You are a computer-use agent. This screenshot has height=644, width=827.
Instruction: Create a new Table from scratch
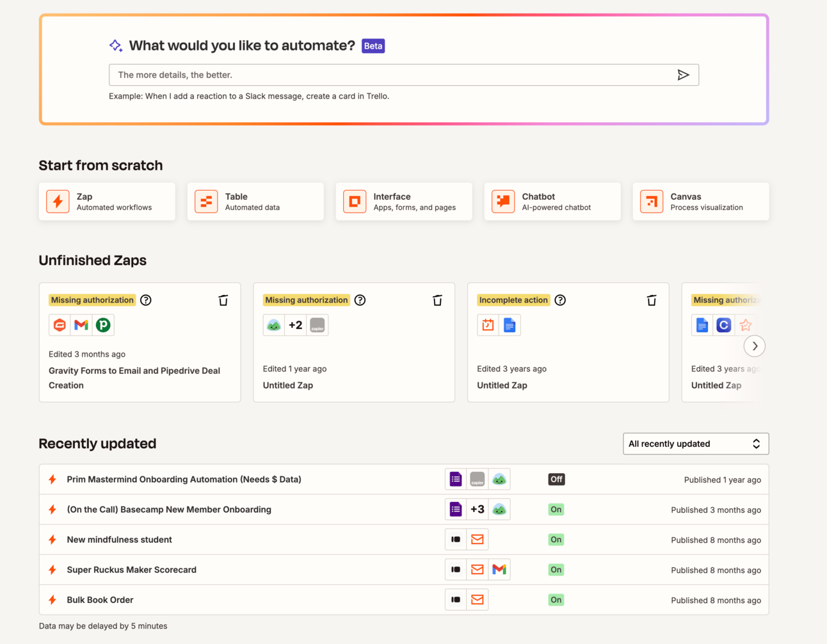pyautogui.click(x=255, y=202)
